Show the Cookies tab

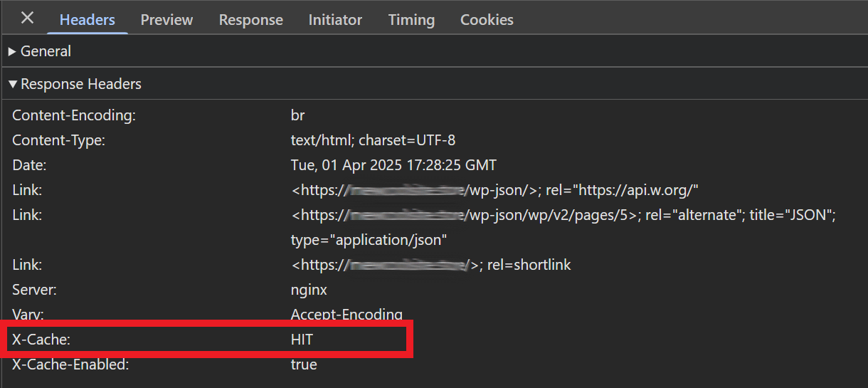pyautogui.click(x=487, y=20)
